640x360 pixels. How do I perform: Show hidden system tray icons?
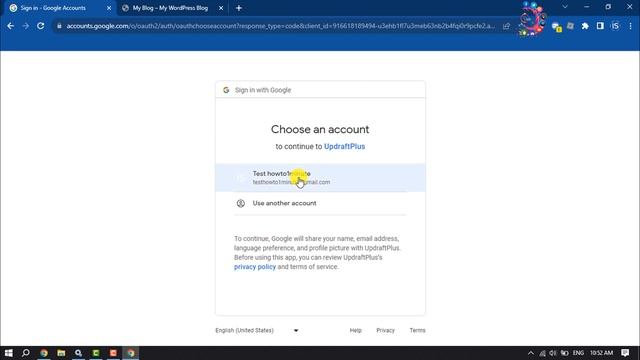coord(531,353)
